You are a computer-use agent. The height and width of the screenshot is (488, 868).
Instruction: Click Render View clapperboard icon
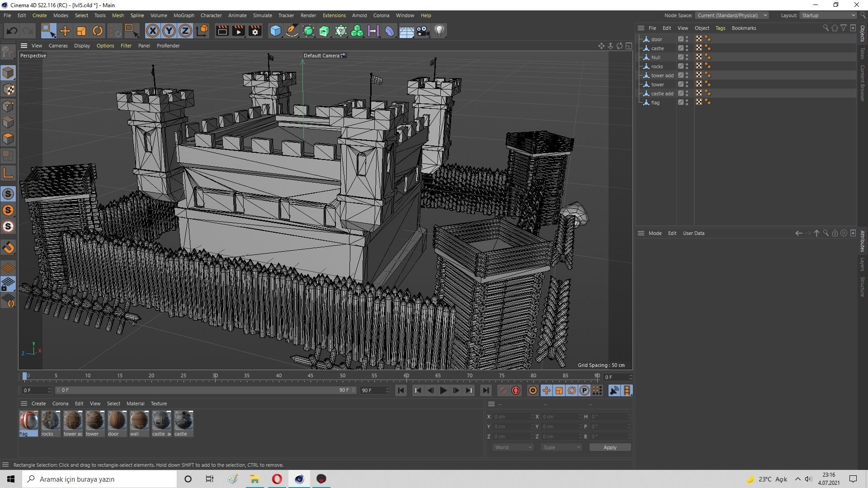point(222,31)
